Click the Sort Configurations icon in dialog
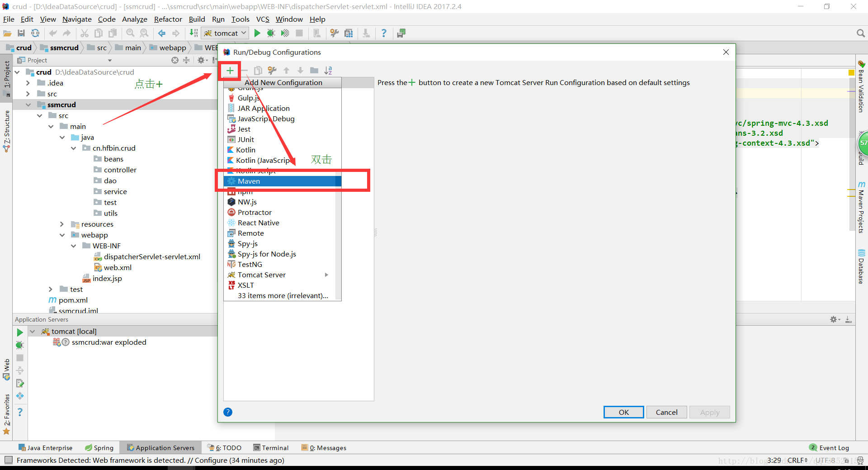868x470 pixels. click(328, 71)
